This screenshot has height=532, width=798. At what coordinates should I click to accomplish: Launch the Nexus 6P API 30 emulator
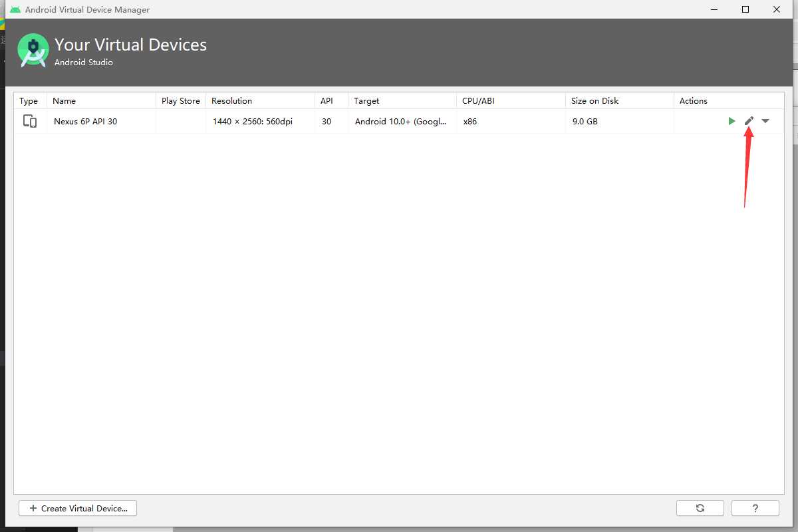click(731, 121)
